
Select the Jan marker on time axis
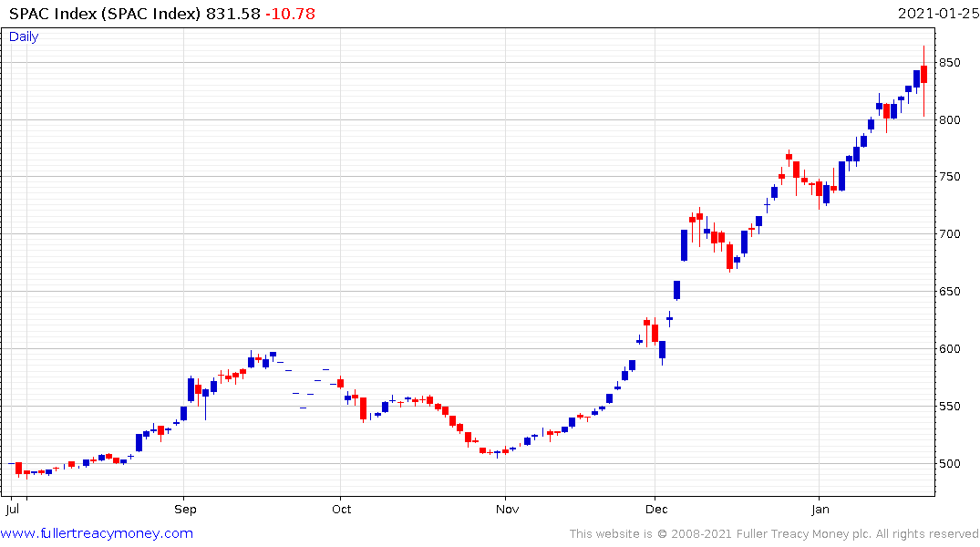click(x=820, y=509)
